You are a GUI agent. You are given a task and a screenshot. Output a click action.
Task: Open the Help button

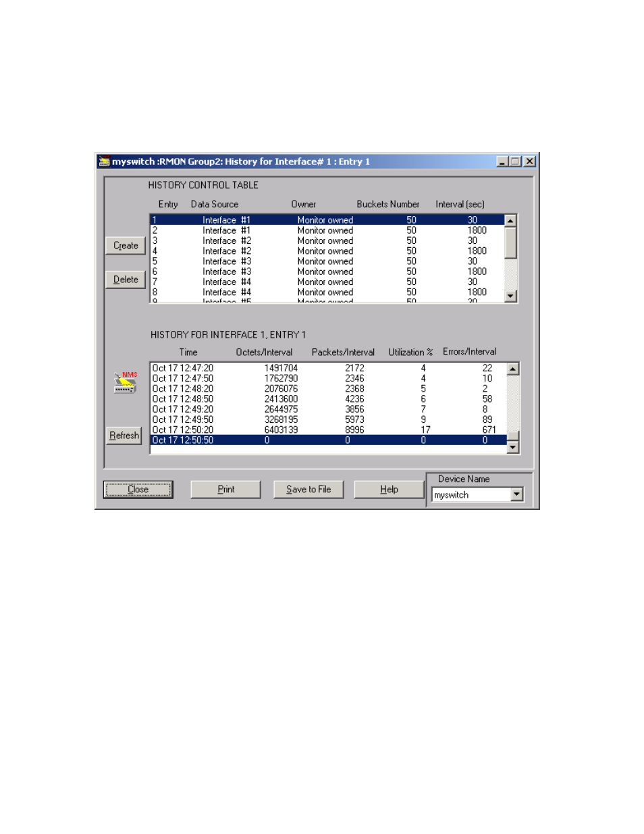pyautogui.click(x=389, y=490)
